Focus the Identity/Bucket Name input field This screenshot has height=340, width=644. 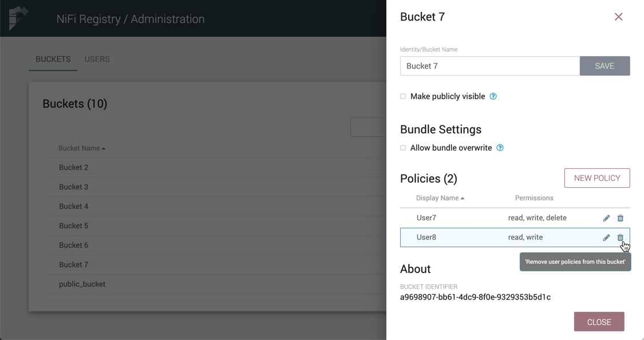pyautogui.click(x=489, y=66)
